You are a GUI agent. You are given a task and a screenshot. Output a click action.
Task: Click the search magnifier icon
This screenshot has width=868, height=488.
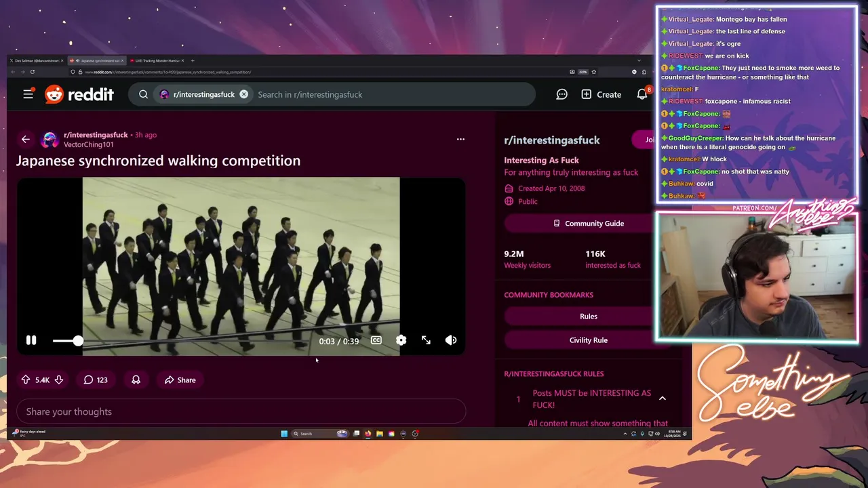pos(143,94)
